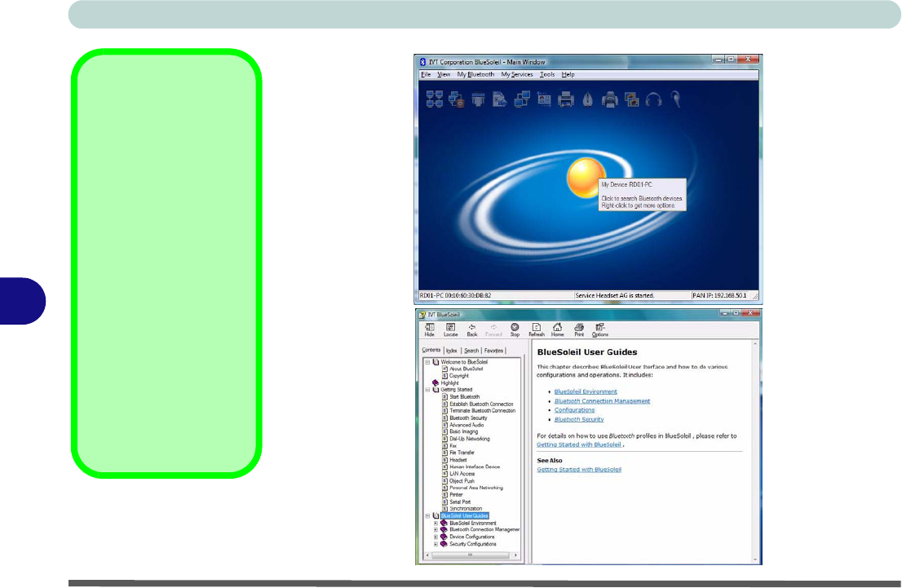Select the Serial Port topic
902x588 pixels.
click(460, 502)
